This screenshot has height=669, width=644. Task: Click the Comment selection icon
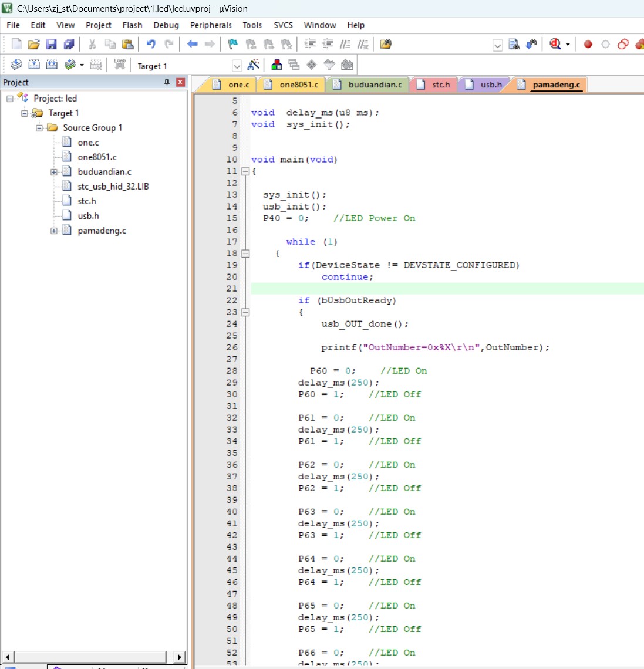pos(345,45)
